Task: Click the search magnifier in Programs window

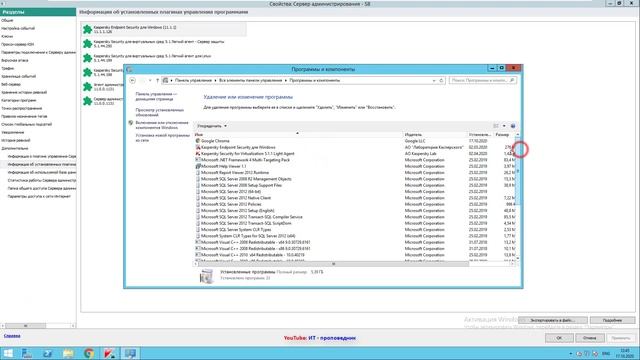Action: [512, 80]
